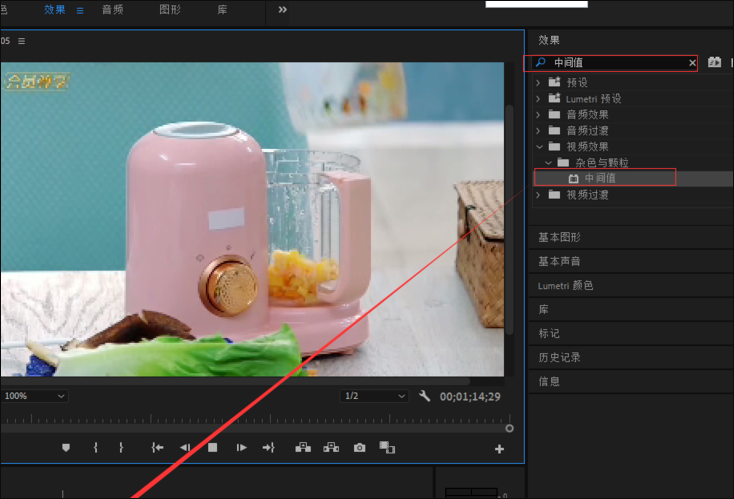Switch to the 图形 workspace tab
Screen dimensions: 734x499
pos(171,9)
